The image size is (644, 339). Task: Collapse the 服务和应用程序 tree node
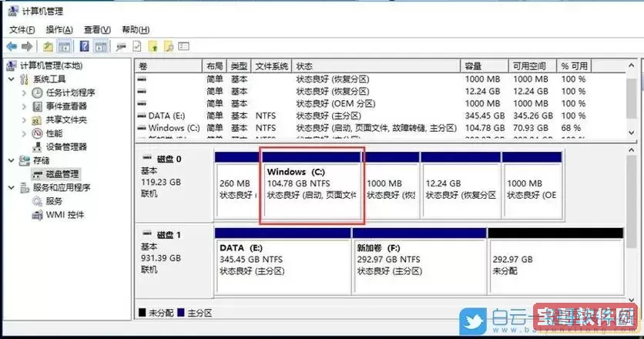[12, 187]
